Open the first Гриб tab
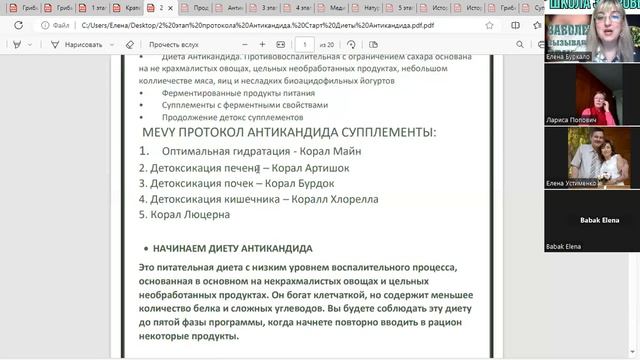The image size is (640, 360). pyautogui.click(x=24, y=8)
